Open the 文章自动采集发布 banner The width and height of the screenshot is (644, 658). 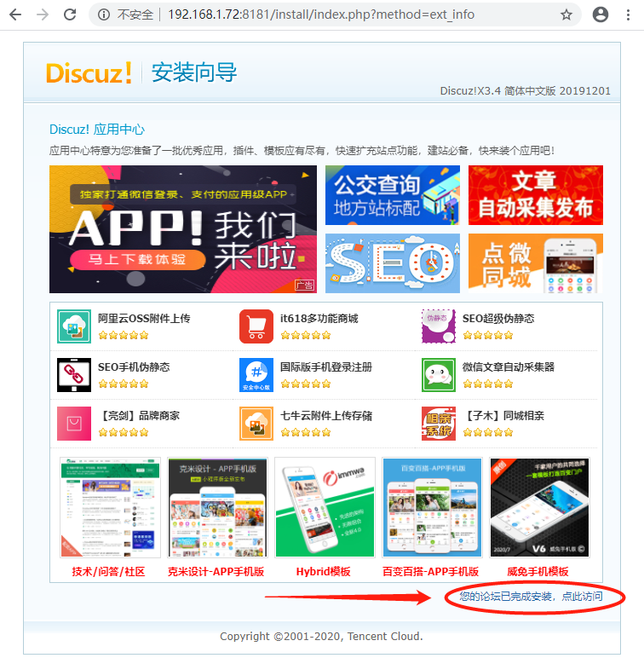point(536,195)
